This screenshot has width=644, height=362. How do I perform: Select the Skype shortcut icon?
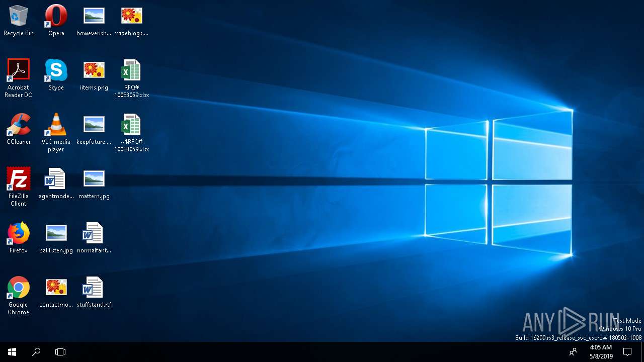coord(56,75)
